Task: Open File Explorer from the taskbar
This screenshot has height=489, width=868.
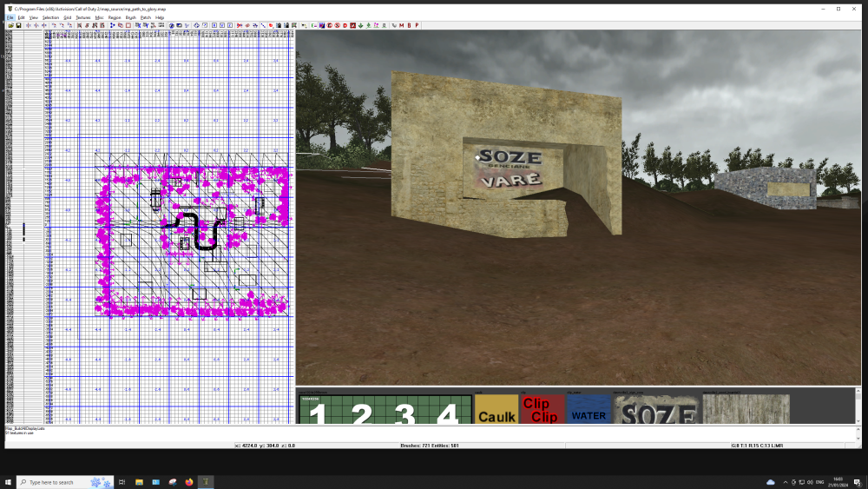Action: pos(139,482)
